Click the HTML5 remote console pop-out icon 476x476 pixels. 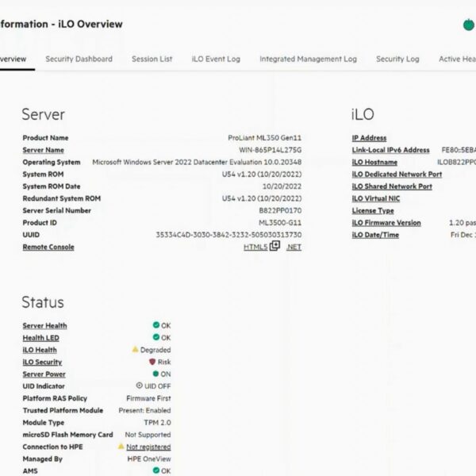(x=274, y=247)
